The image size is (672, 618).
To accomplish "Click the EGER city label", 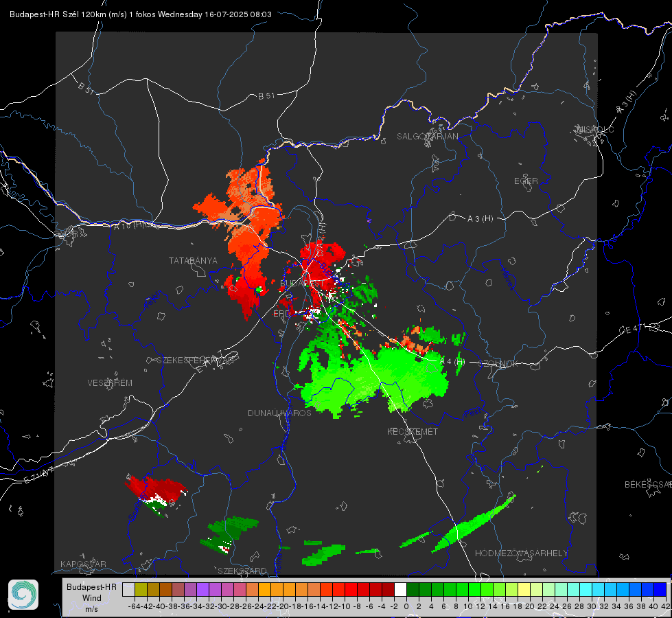I will pos(526,181).
